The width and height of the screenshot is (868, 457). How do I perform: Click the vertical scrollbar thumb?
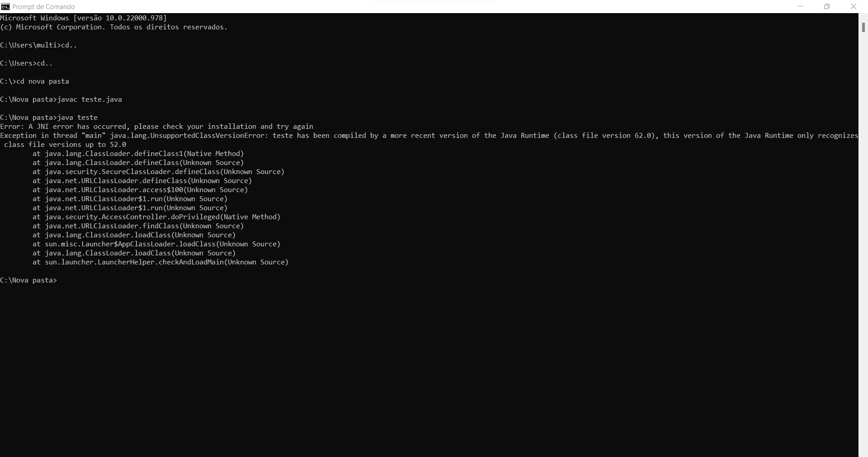pyautogui.click(x=863, y=27)
